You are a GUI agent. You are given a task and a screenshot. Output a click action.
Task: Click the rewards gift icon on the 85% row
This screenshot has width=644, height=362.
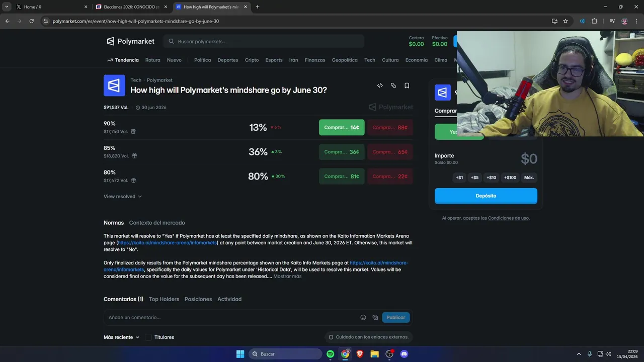[134, 156]
